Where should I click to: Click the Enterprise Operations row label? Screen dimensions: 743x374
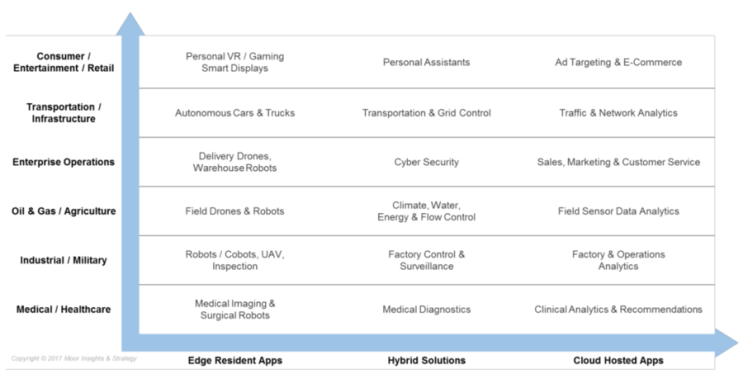(x=63, y=162)
